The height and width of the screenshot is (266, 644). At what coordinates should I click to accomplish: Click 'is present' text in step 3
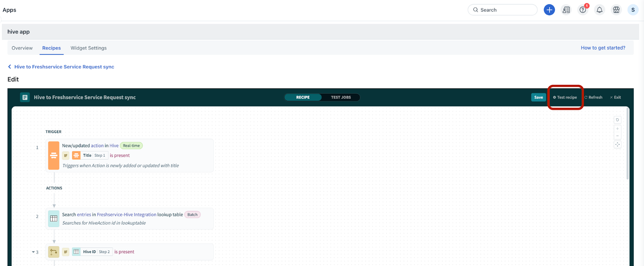[x=124, y=252]
